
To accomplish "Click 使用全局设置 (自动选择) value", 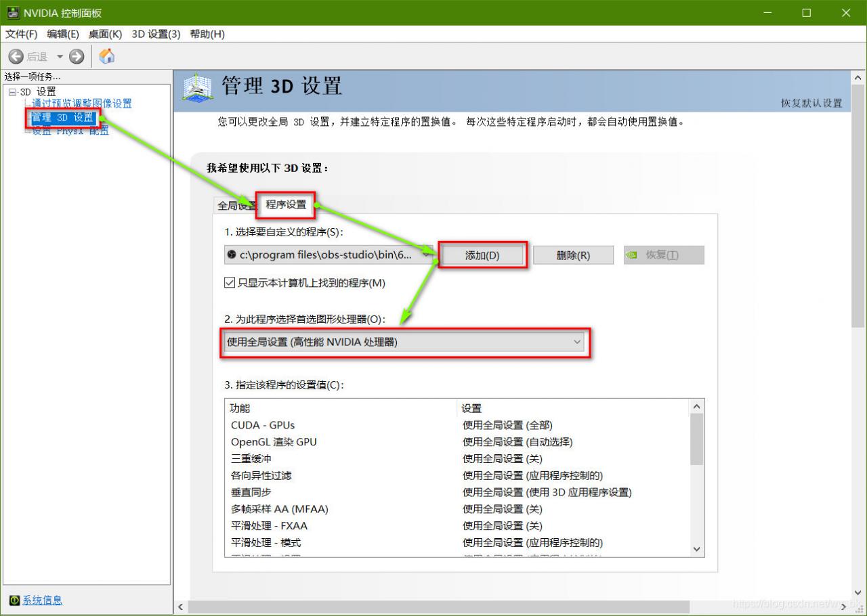I will [x=517, y=442].
